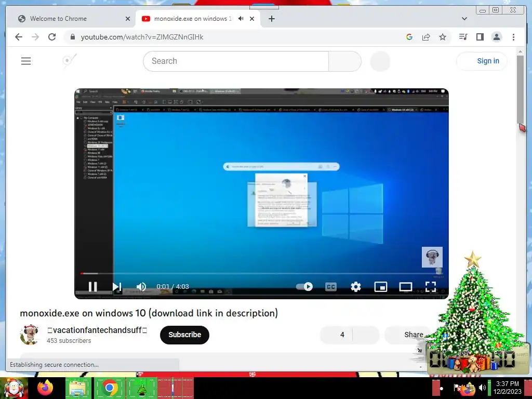Share this page using the share icon

(x=426, y=37)
